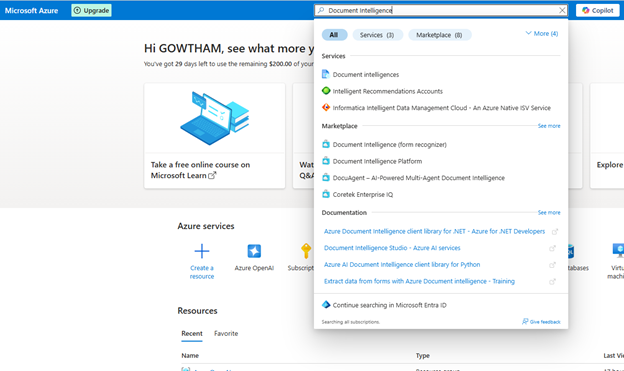624x371 pixels.
Task: Sort resources by the Name column header
Action: click(x=190, y=355)
